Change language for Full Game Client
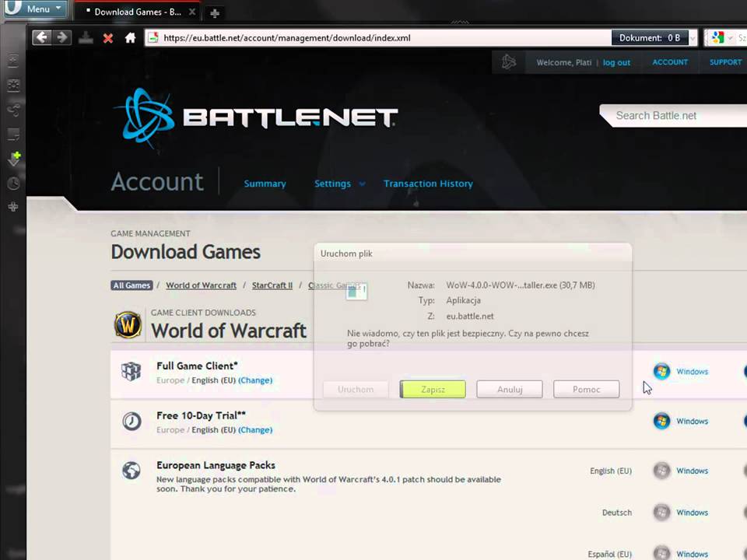The width and height of the screenshot is (747, 560). tap(255, 380)
